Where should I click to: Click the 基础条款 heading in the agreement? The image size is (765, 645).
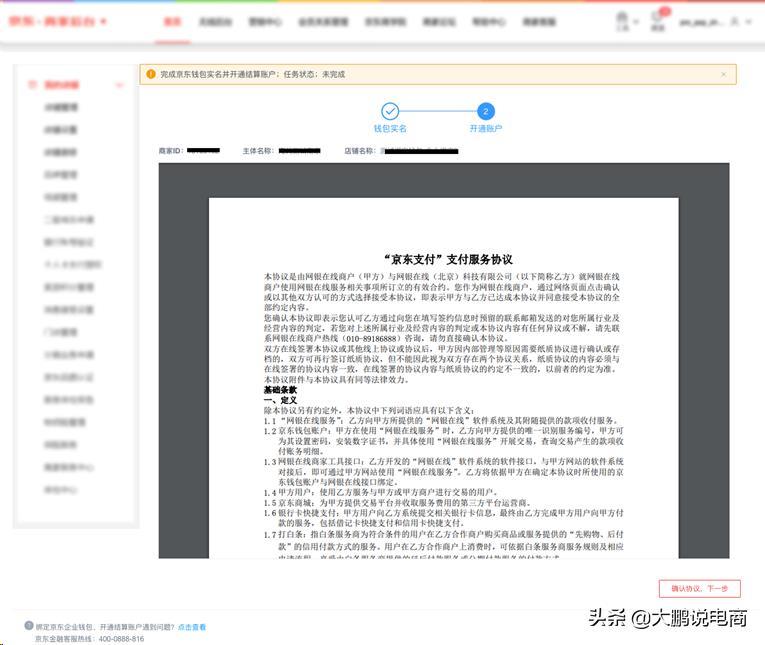coord(280,390)
